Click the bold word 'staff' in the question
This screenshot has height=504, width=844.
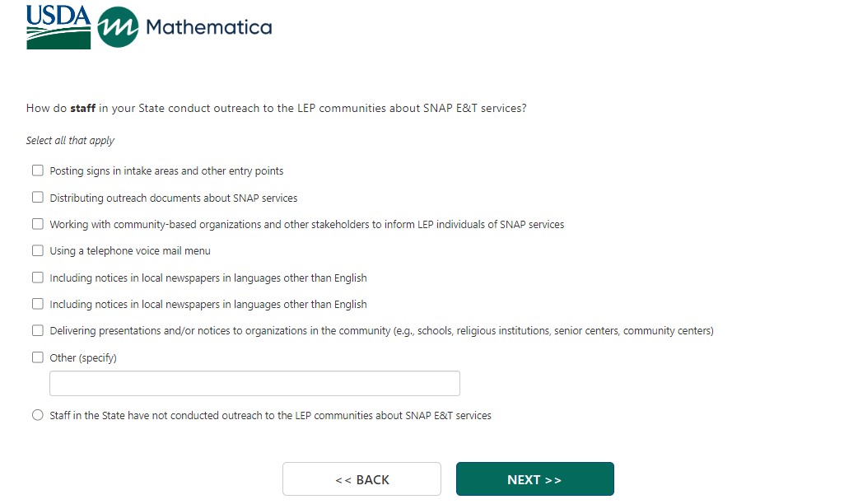coord(82,108)
